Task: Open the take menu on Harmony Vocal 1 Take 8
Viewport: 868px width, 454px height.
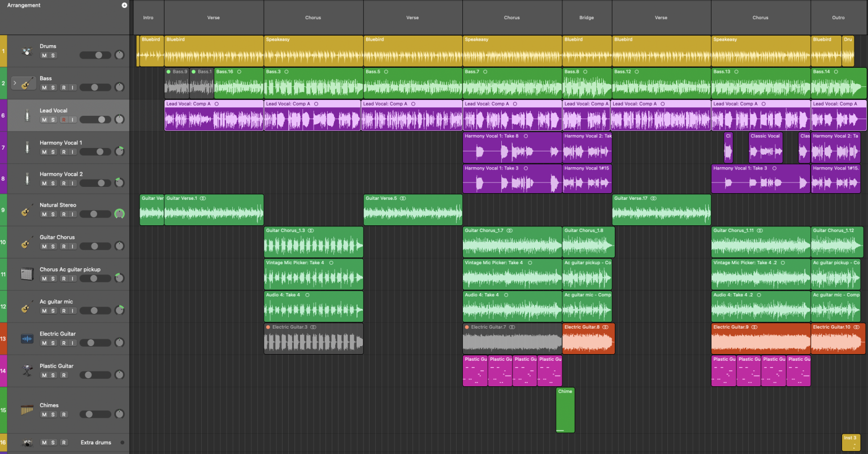Action: click(526, 136)
